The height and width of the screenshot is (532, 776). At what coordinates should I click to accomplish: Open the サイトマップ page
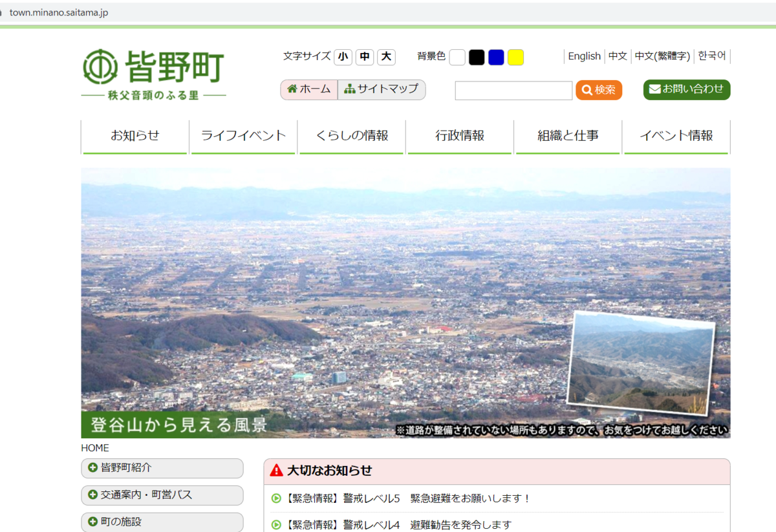tap(382, 89)
